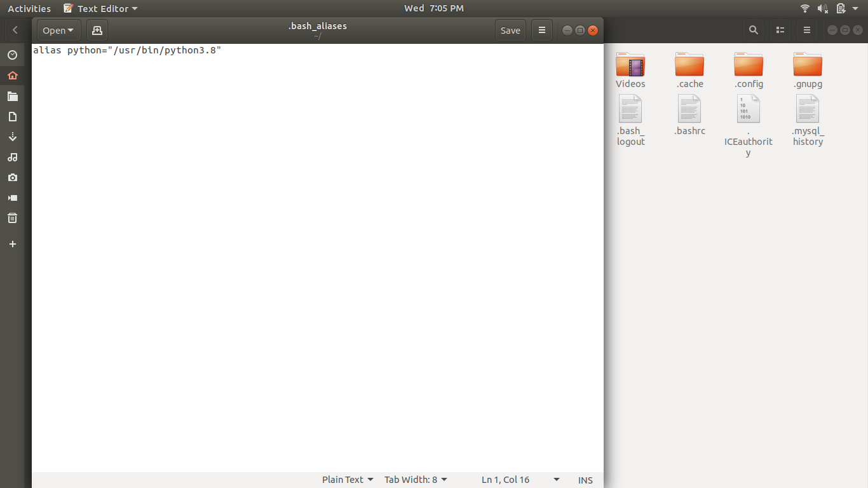Click the search icon in Files
This screenshot has height=488, width=868.
[x=753, y=30]
